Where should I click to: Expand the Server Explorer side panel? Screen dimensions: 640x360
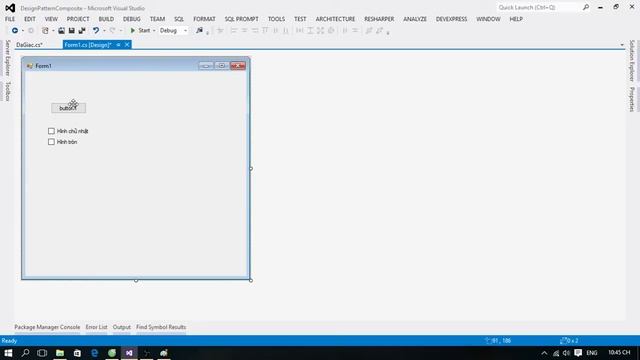coord(7,58)
